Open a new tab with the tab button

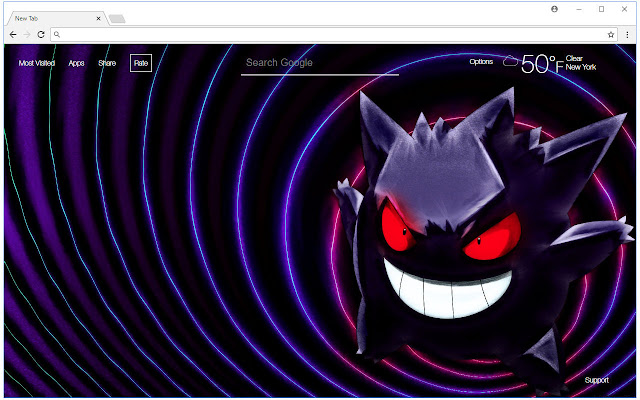pos(117,19)
